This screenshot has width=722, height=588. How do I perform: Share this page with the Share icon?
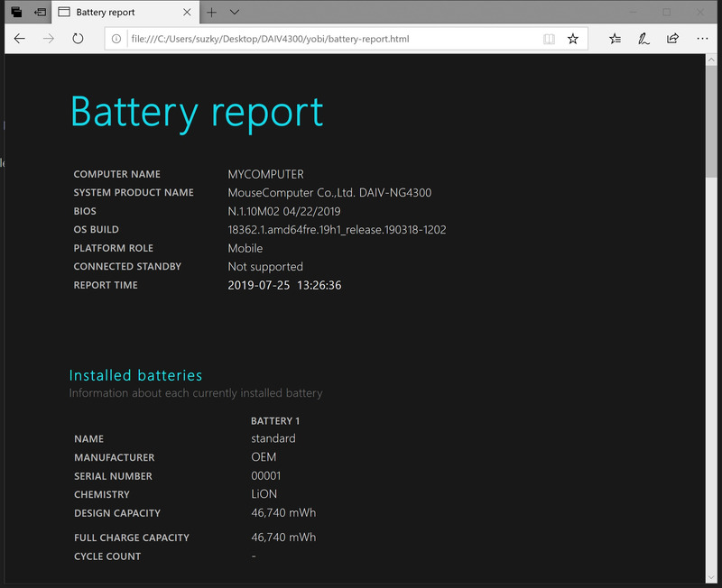click(x=672, y=39)
